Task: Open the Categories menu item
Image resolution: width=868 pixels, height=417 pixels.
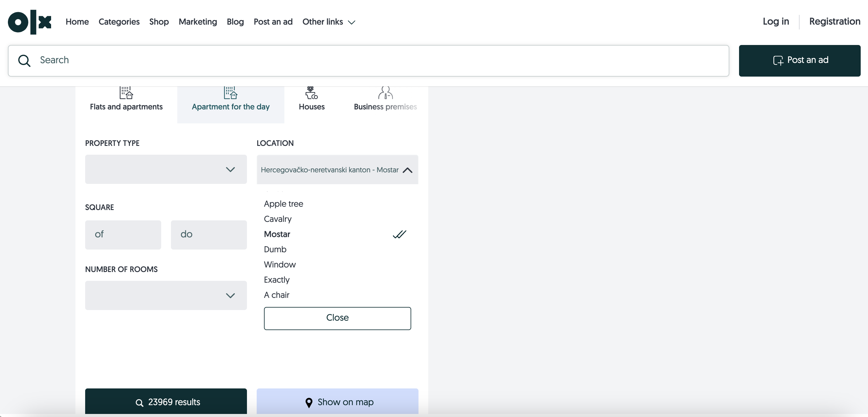Action: (119, 22)
